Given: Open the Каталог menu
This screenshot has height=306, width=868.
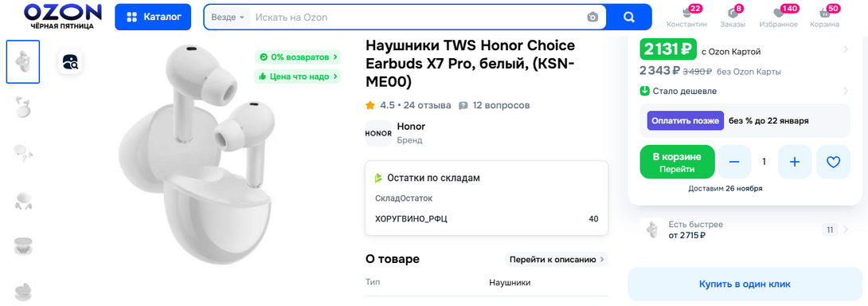Looking at the screenshot, I should point(154,18).
